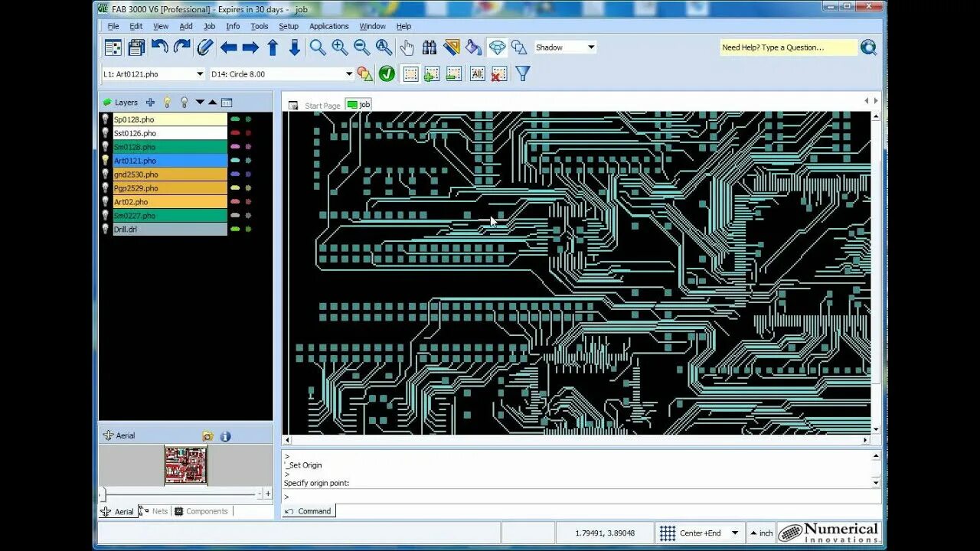Click the Save disk icon
The height and width of the screenshot is (551, 980).
pyautogui.click(x=136, y=47)
